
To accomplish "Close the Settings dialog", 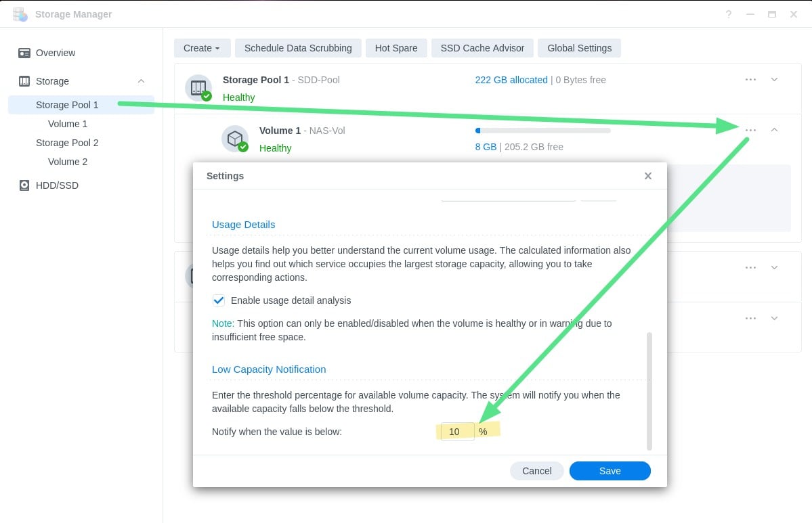I will [x=647, y=176].
